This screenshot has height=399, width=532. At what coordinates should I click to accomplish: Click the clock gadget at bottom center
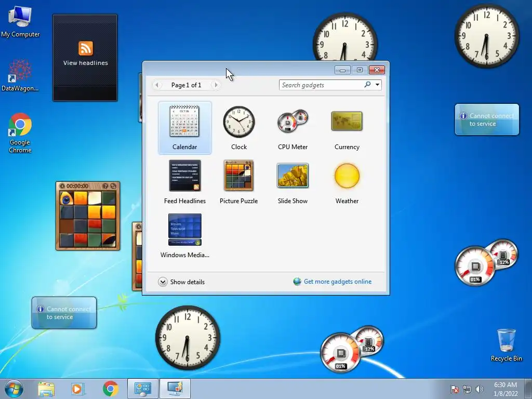point(188,338)
